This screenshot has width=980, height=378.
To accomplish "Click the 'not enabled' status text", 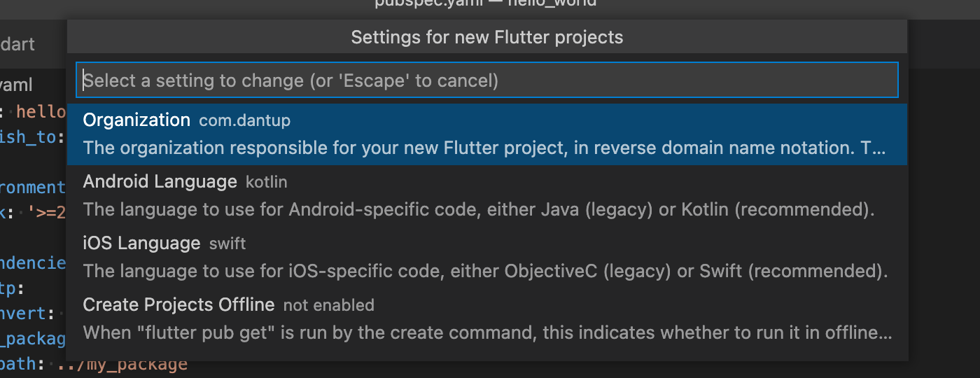I will 328,306.
